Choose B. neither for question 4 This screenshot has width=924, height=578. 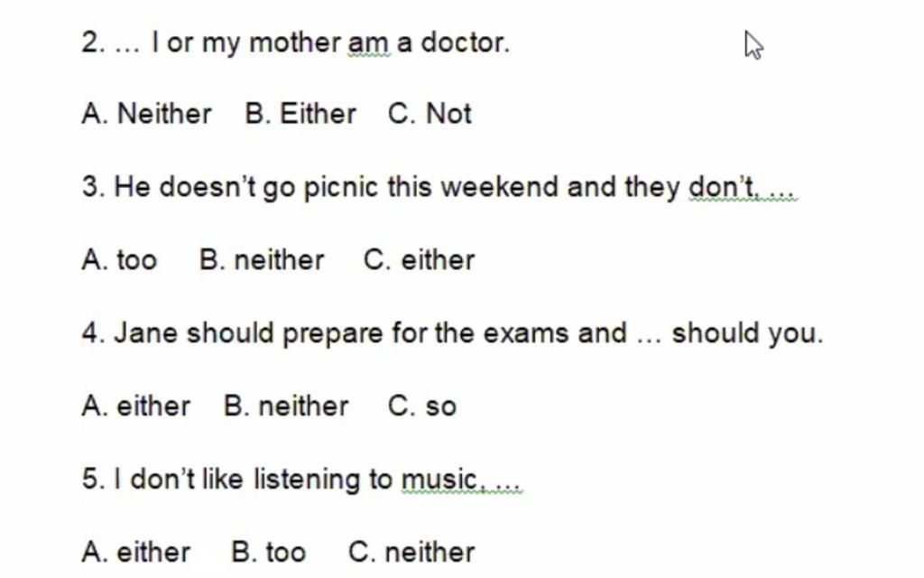point(286,406)
